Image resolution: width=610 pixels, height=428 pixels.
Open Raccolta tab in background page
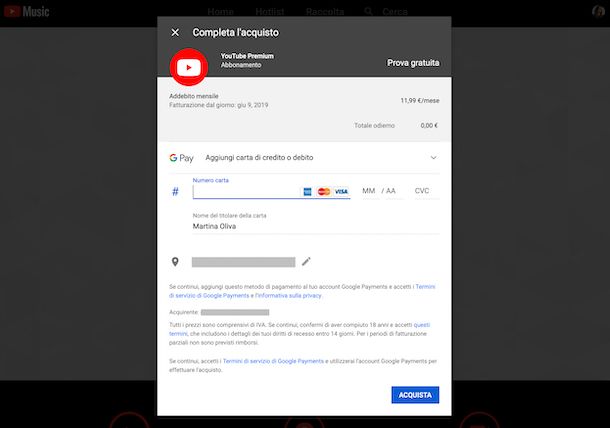pyautogui.click(x=325, y=12)
